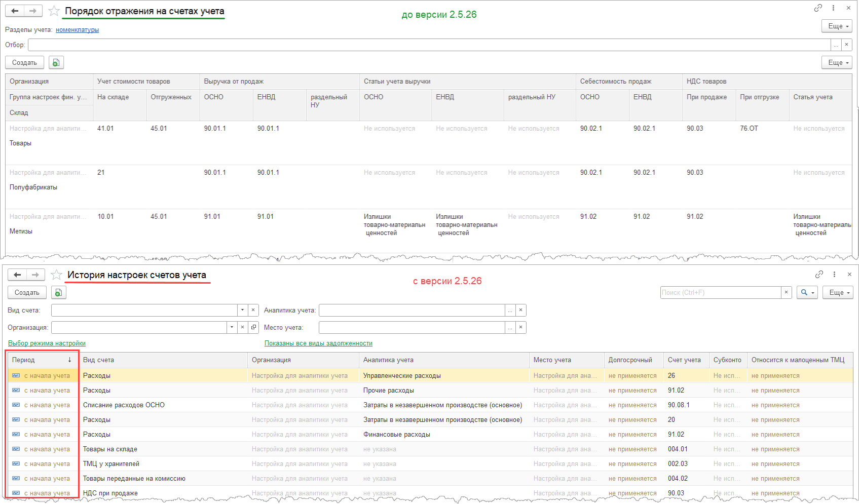Click the favorite star next to История настроек счетов учета

point(56,275)
